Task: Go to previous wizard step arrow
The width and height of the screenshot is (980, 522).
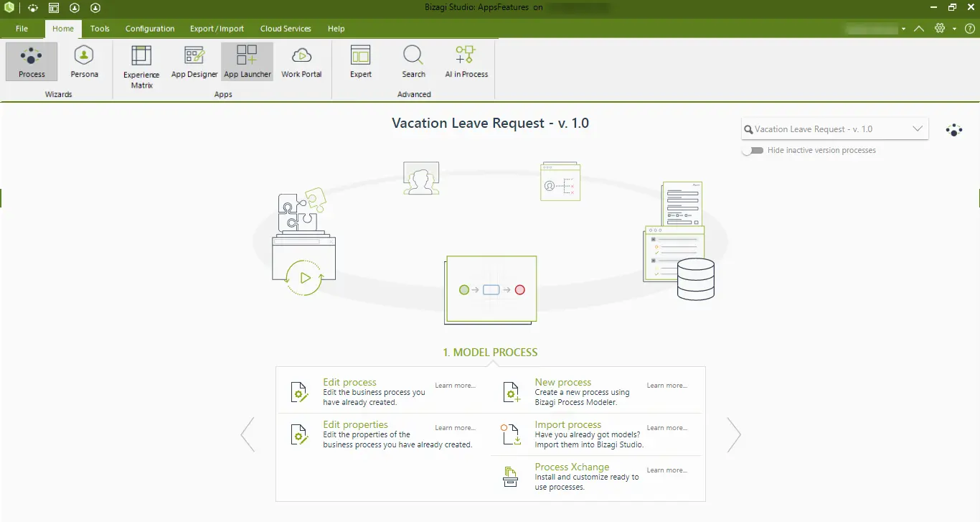Action: pyautogui.click(x=248, y=434)
